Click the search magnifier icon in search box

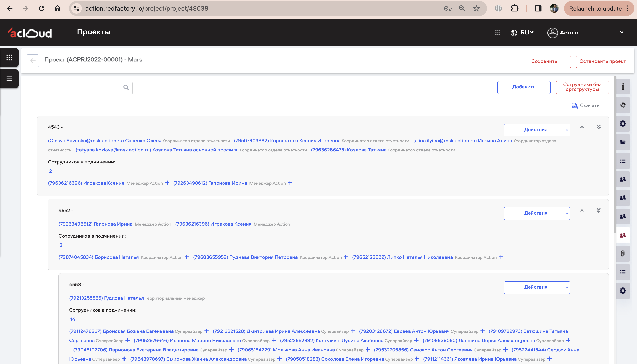tap(126, 87)
